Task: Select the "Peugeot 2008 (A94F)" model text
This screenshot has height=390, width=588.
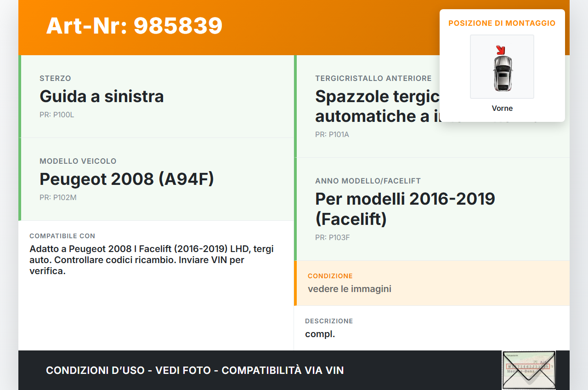Action: 127,179
